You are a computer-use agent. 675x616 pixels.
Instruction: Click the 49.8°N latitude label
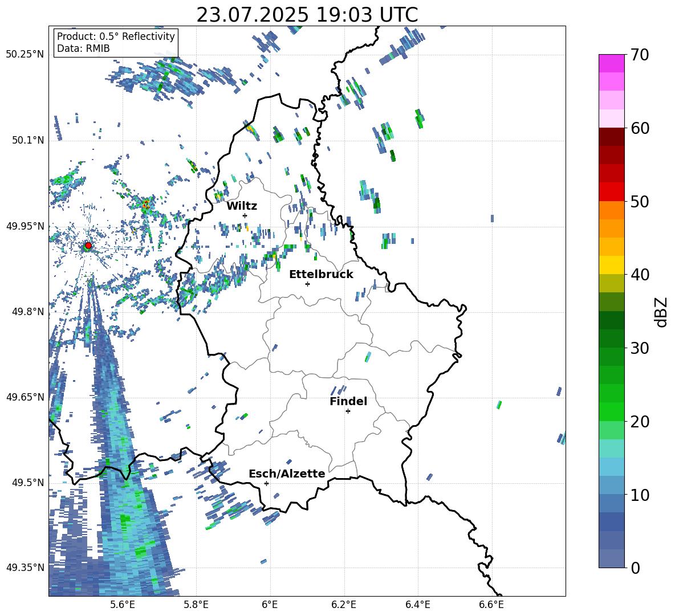(x=28, y=312)
